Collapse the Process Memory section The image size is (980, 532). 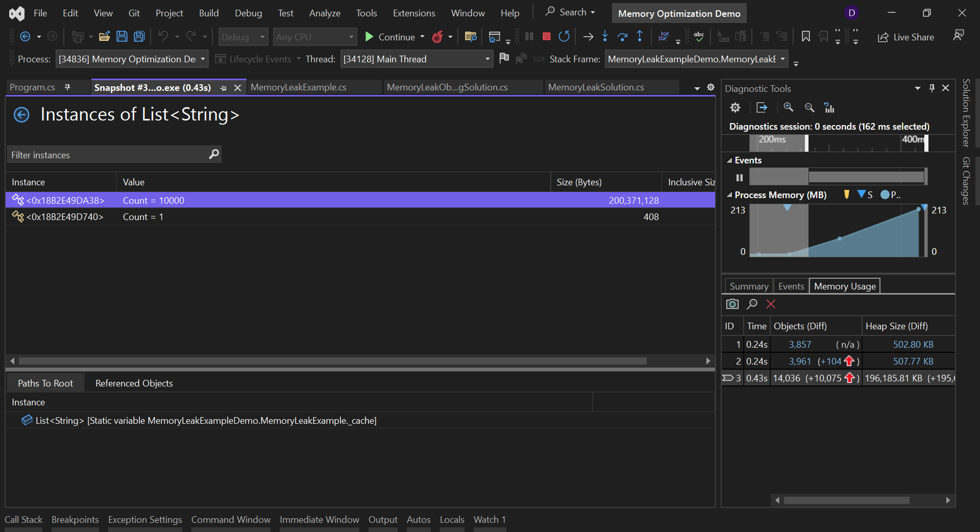click(x=730, y=195)
